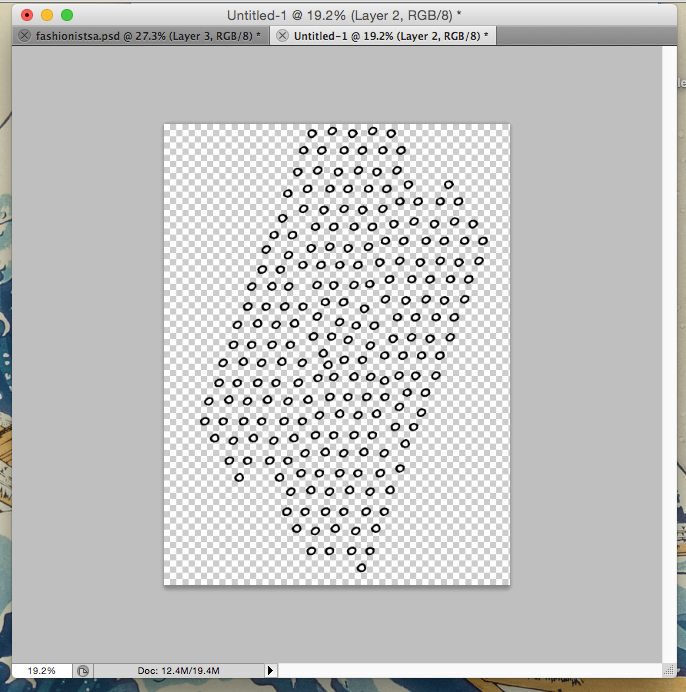The height and width of the screenshot is (692, 686).
Task: Zoom the window with green button
Action: click(67, 15)
